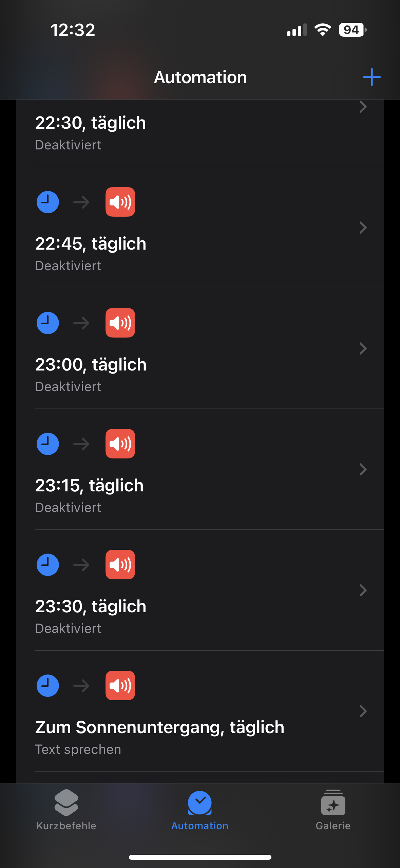Tap the clock icon for 23:00 automation
The image size is (400, 868).
coord(48,323)
